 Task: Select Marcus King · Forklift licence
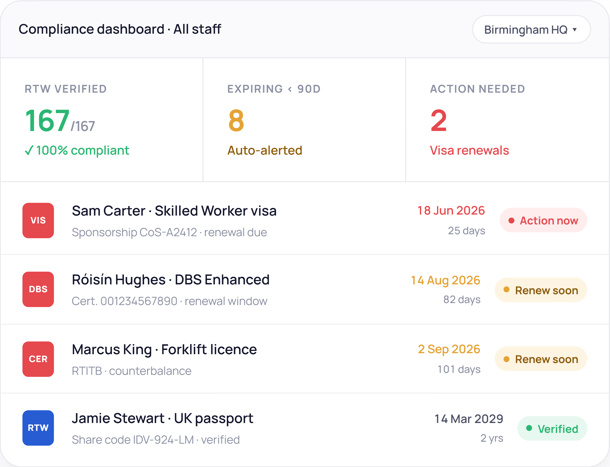coord(165,349)
